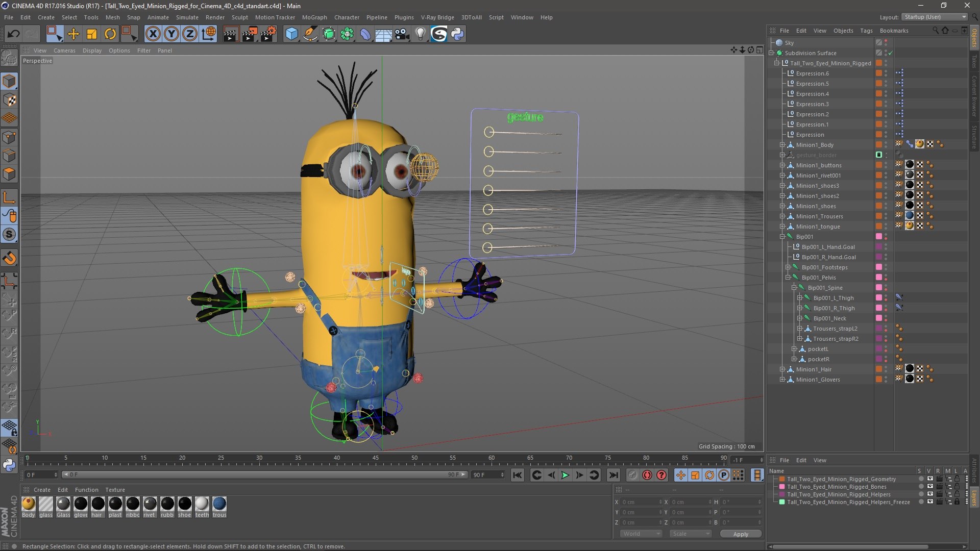Collapse the Bip001 hierarchy
Image resolution: width=980 pixels, height=551 pixels.
click(x=782, y=237)
